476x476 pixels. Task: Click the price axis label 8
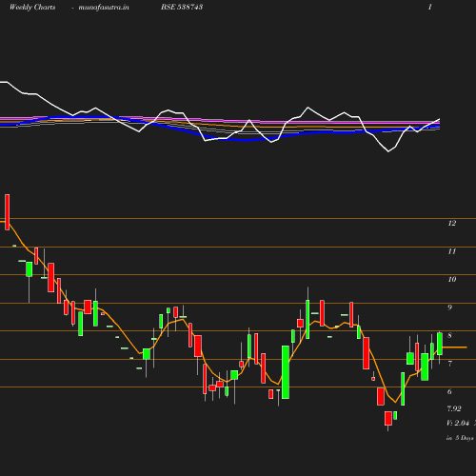coord(449,335)
